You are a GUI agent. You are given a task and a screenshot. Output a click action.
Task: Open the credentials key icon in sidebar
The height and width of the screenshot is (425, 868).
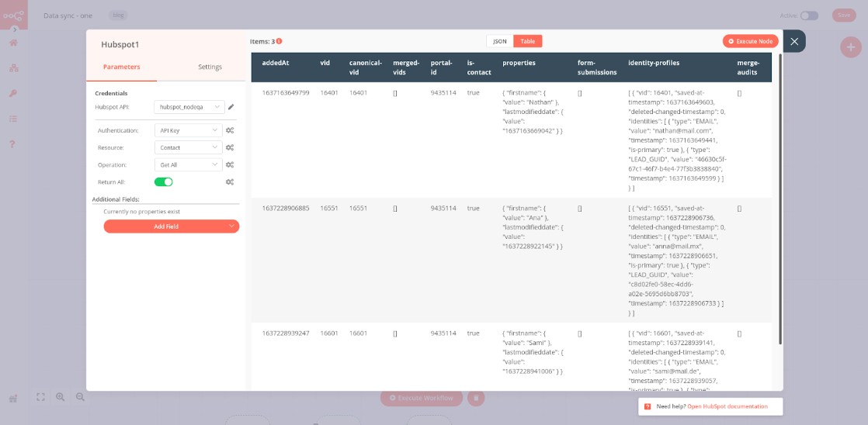(13, 93)
